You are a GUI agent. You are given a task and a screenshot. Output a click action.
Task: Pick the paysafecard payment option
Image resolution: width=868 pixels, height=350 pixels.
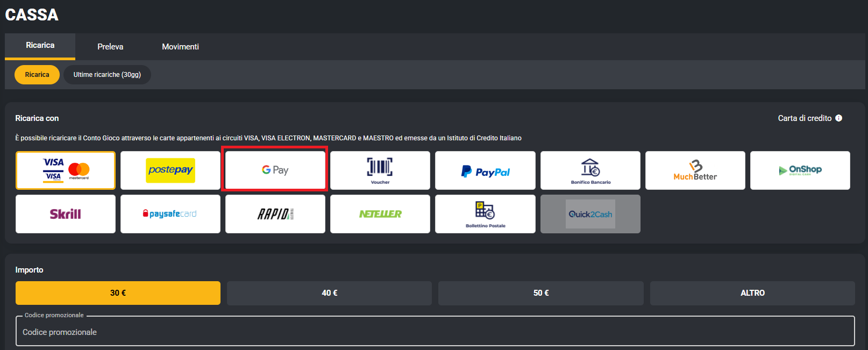coord(170,214)
